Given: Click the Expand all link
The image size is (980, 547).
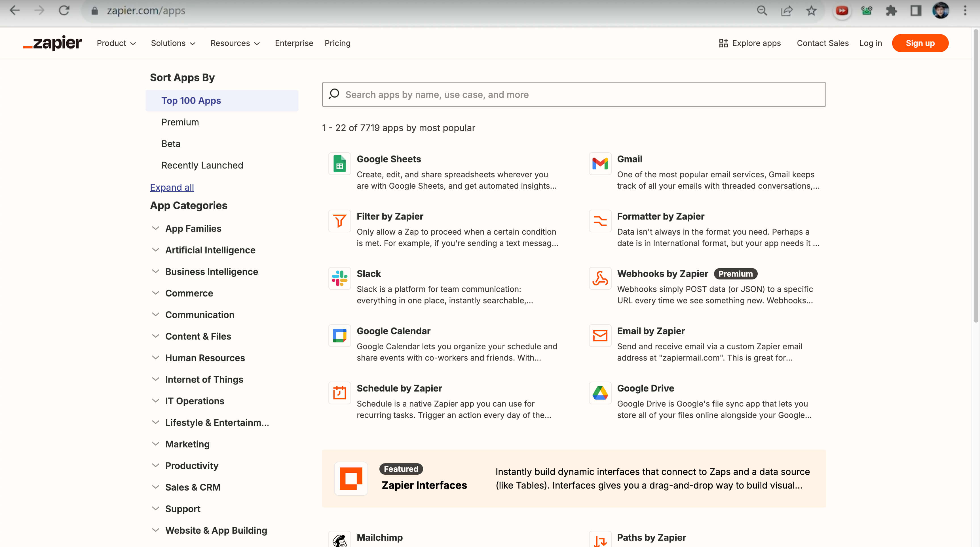Looking at the screenshot, I should pos(172,187).
